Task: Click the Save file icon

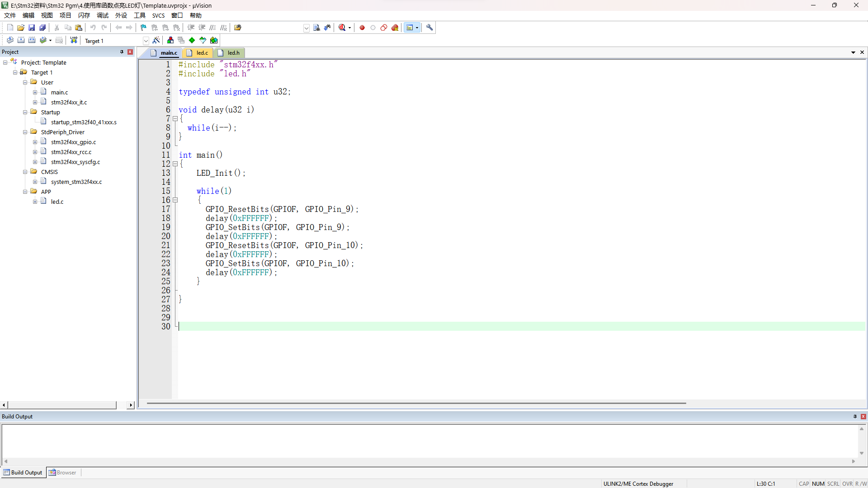Action: [32, 28]
